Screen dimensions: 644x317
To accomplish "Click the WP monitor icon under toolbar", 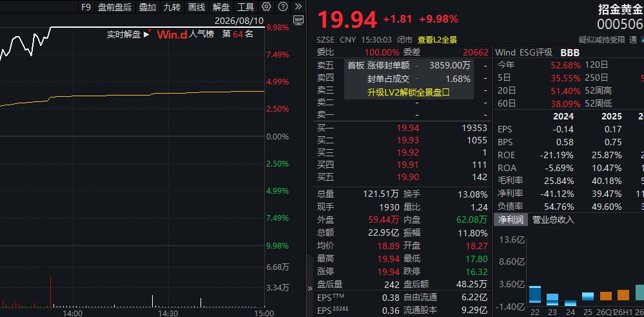I will tap(298, 20).
